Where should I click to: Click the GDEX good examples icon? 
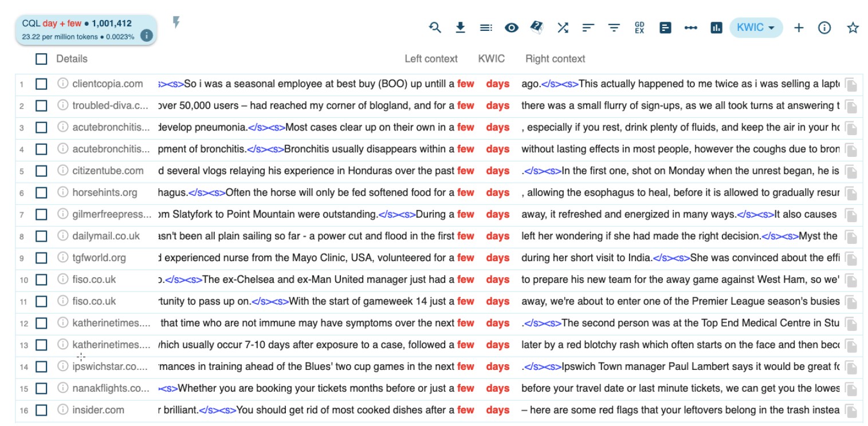(639, 27)
